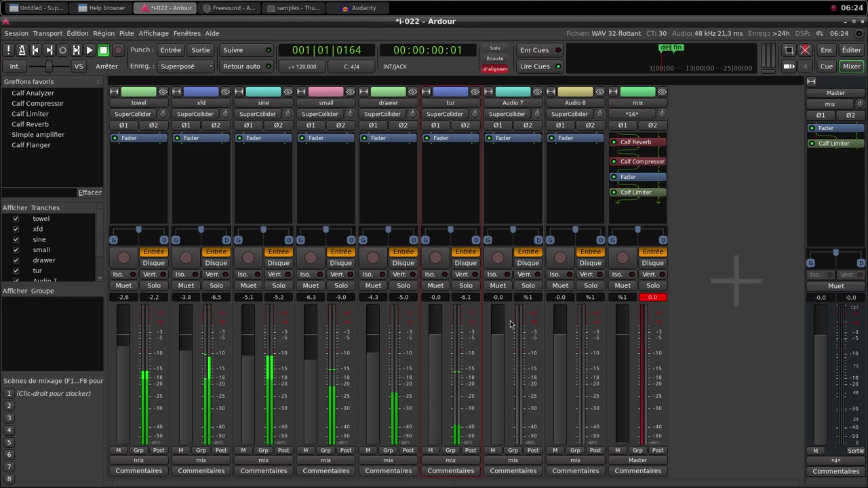868x488 pixels.
Task: Open Affichage menu
Action: pyautogui.click(x=154, y=33)
